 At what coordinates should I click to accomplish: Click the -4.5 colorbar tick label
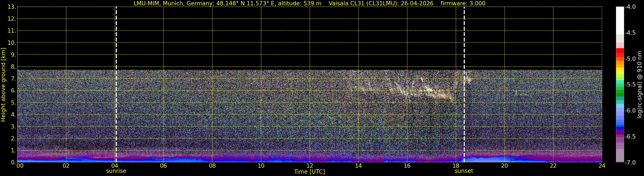(x=630, y=33)
